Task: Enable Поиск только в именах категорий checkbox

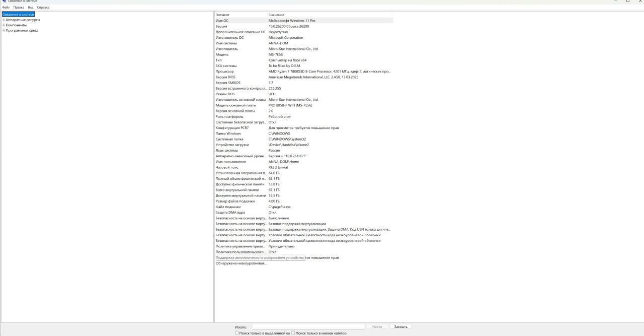Action: pos(294,333)
